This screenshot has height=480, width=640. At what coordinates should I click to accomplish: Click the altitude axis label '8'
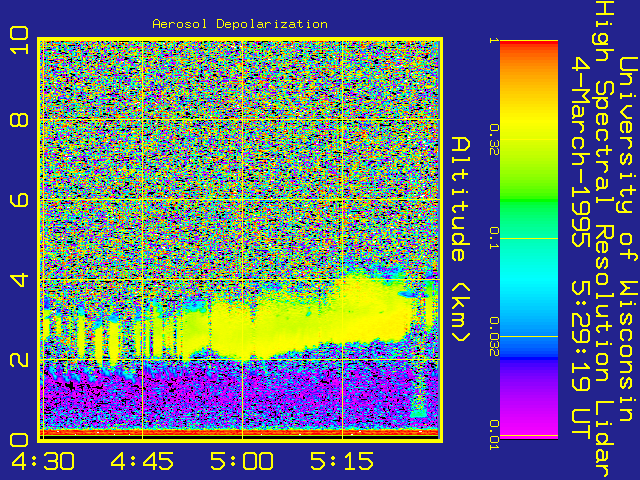coord(19,120)
